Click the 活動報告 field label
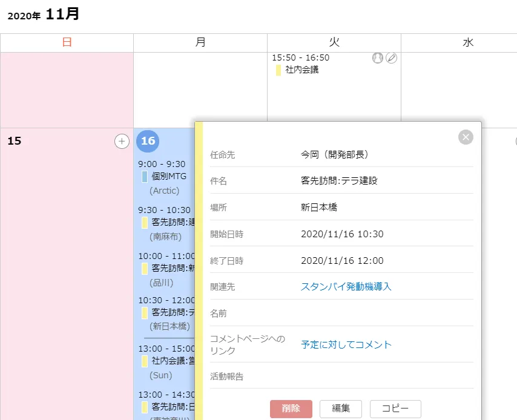517x420 pixels. click(227, 376)
